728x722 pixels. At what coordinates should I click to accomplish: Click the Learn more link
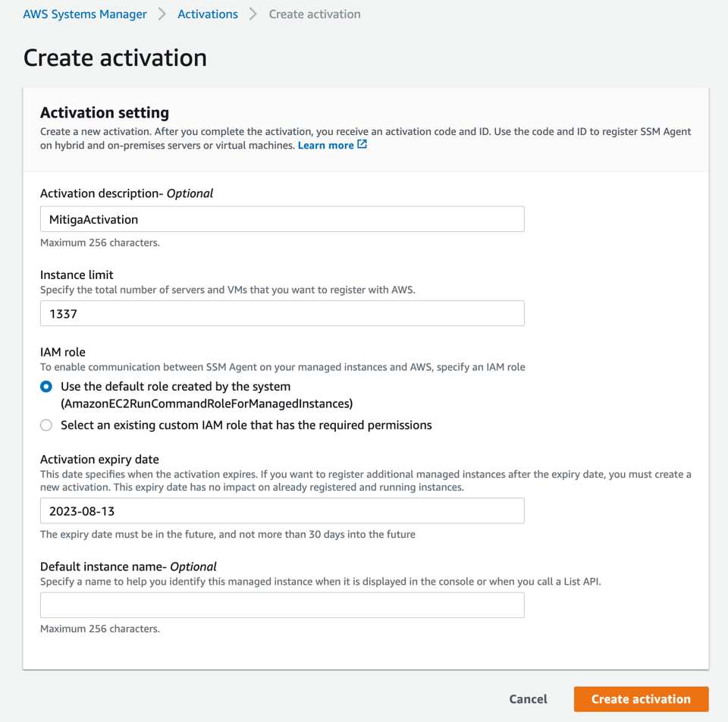[325, 146]
